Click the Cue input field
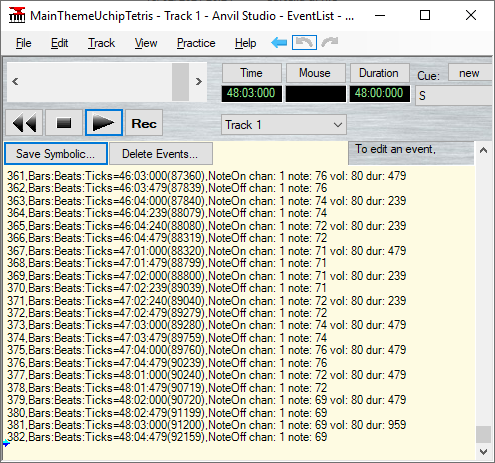495x463 pixels. (x=455, y=96)
